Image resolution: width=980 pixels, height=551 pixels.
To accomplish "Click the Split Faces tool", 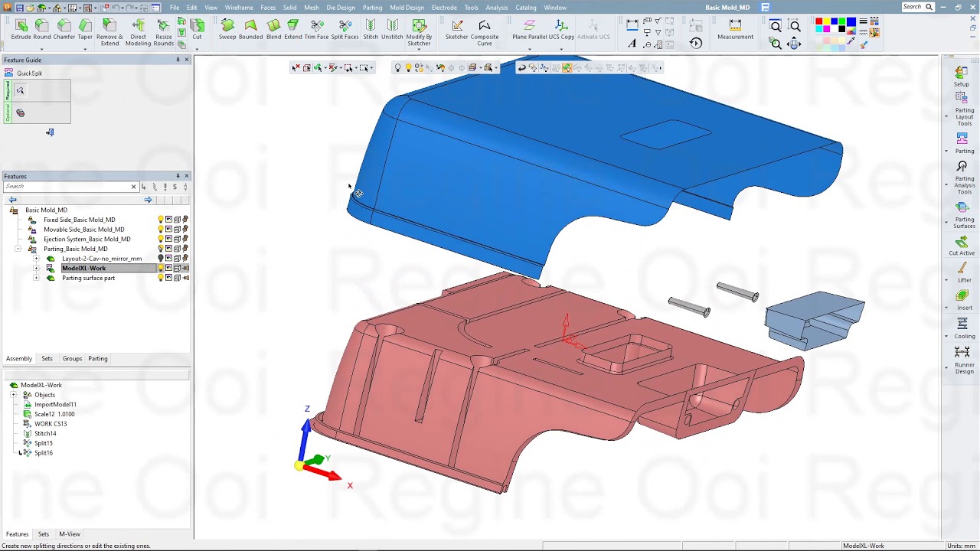I will (x=345, y=31).
